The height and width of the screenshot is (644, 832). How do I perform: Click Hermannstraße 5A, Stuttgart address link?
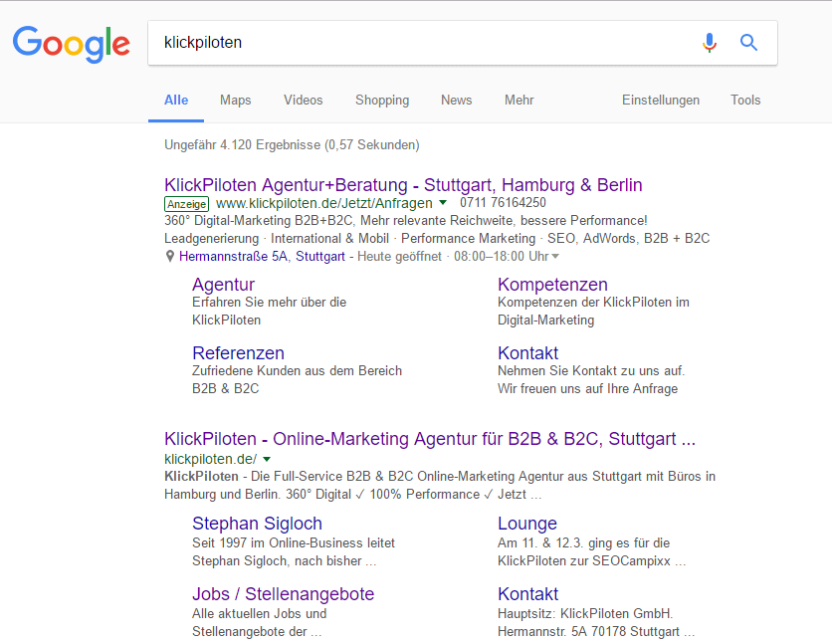pos(262,256)
